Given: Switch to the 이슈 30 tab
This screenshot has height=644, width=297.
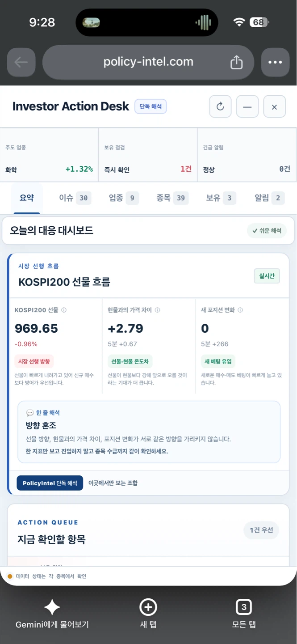Looking at the screenshot, I should 75,198.
